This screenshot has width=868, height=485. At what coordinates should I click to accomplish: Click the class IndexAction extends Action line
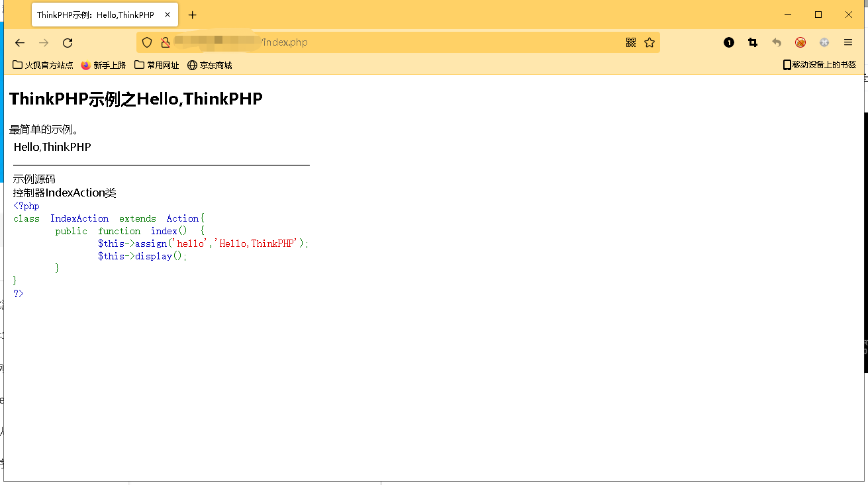click(x=109, y=218)
